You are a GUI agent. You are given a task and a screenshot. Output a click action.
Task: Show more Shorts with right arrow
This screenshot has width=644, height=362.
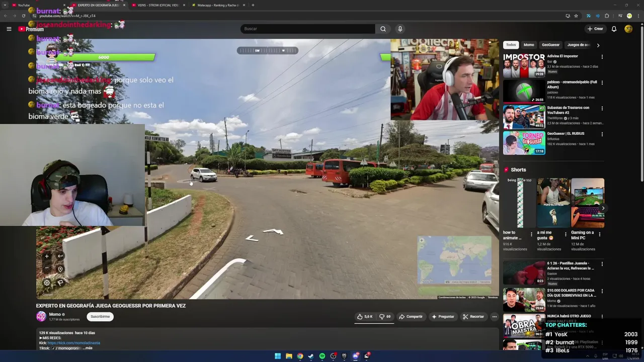pos(603,208)
